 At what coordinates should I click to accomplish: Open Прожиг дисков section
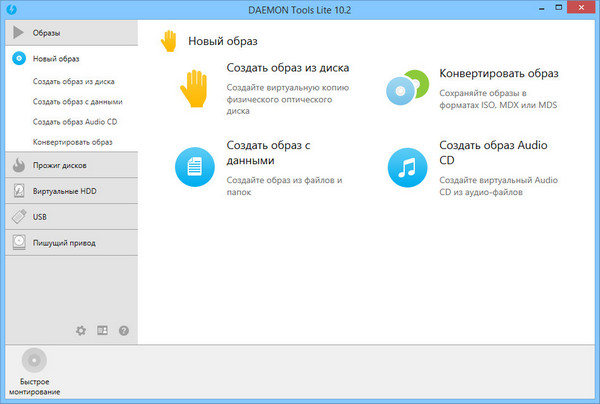point(72,165)
